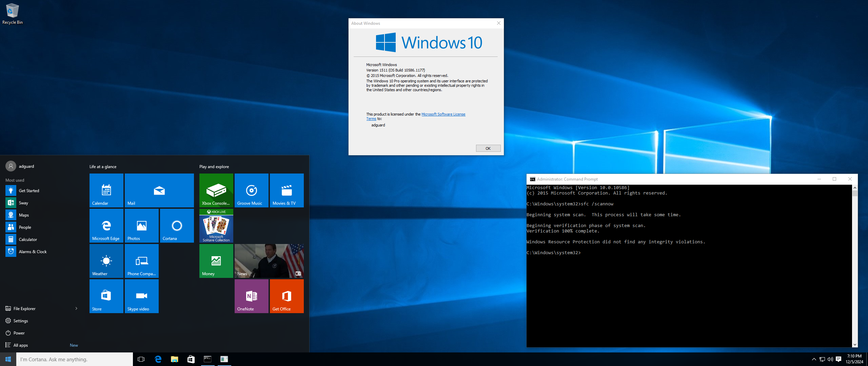Open Phone Companion tile
This screenshot has width=868, height=366.
pos(141,261)
